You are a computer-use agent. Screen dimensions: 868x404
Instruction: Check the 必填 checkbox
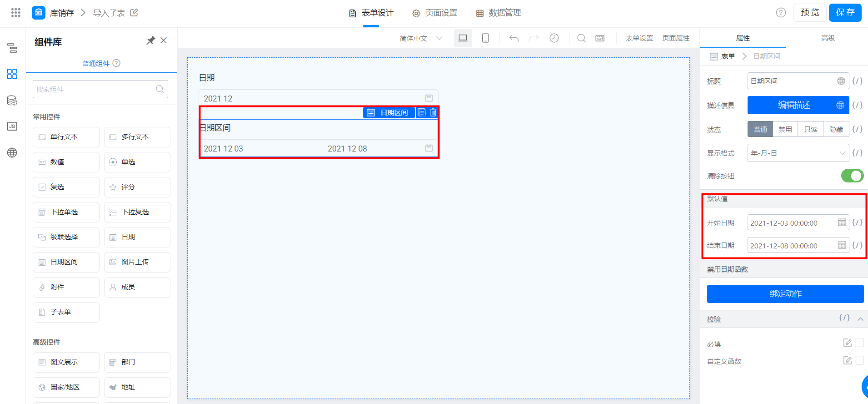[x=859, y=343]
